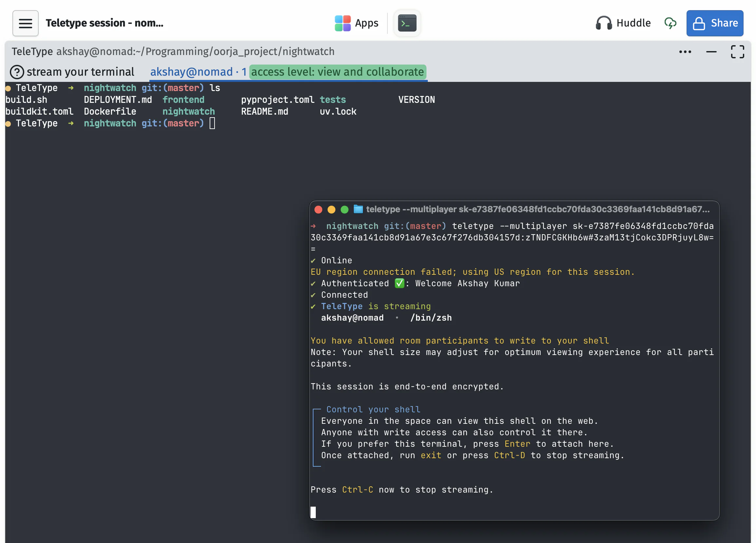Click the green checkmark emoji after Authenticated
The height and width of the screenshot is (543, 756).
[x=399, y=283]
